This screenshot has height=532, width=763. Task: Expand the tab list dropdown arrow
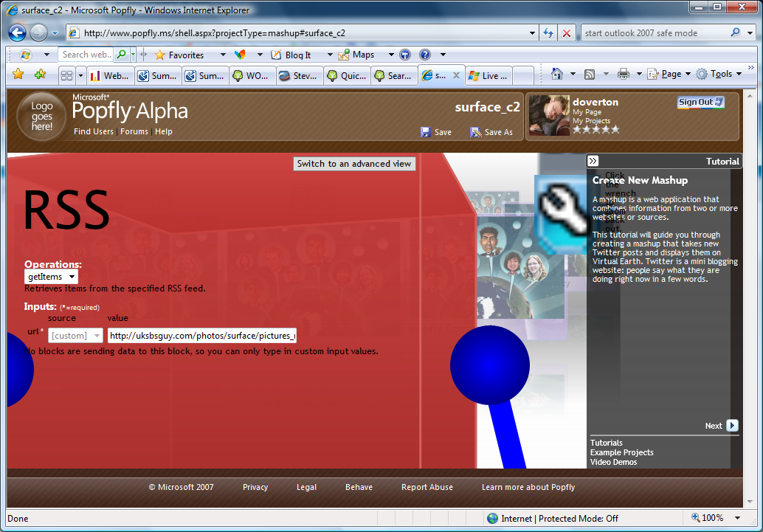tap(80, 75)
